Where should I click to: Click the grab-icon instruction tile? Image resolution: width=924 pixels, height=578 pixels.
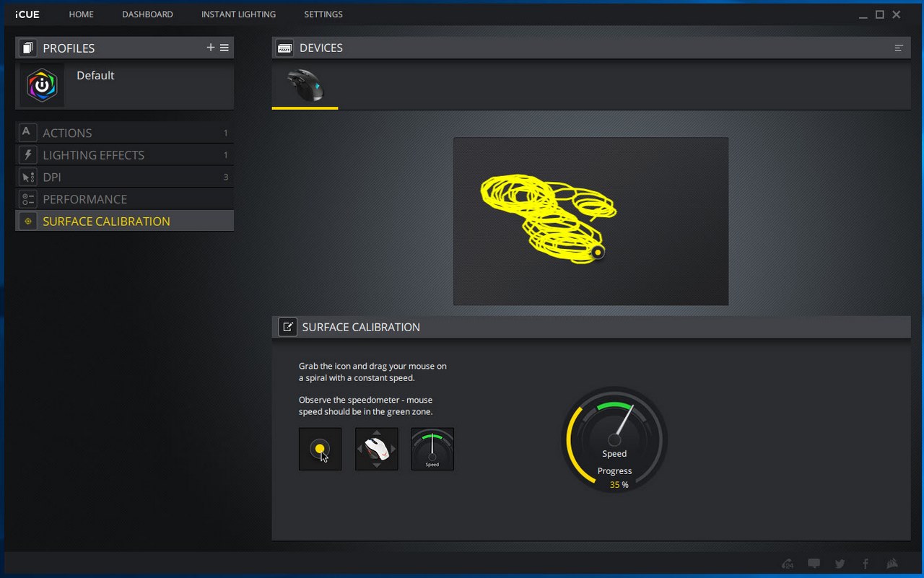point(320,449)
